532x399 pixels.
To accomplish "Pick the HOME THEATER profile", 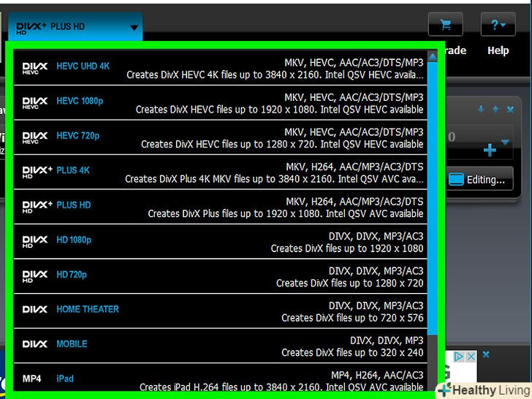I will point(219,311).
